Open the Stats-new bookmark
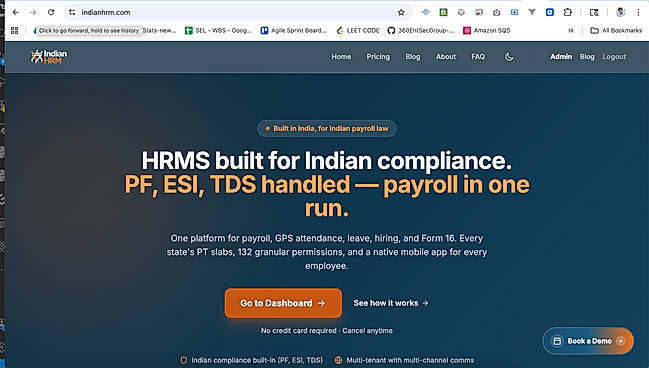The width and height of the screenshot is (649, 368). pos(159,30)
